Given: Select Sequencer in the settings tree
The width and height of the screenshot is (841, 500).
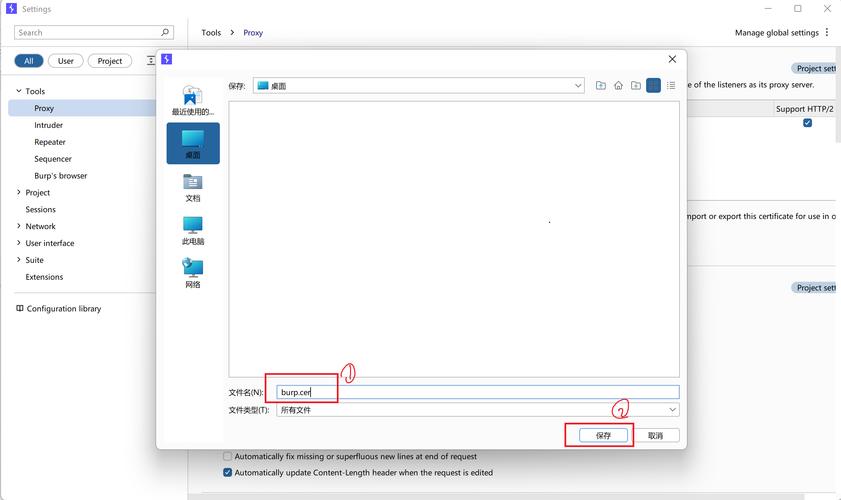Looking at the screenshot, I should 53,159.
